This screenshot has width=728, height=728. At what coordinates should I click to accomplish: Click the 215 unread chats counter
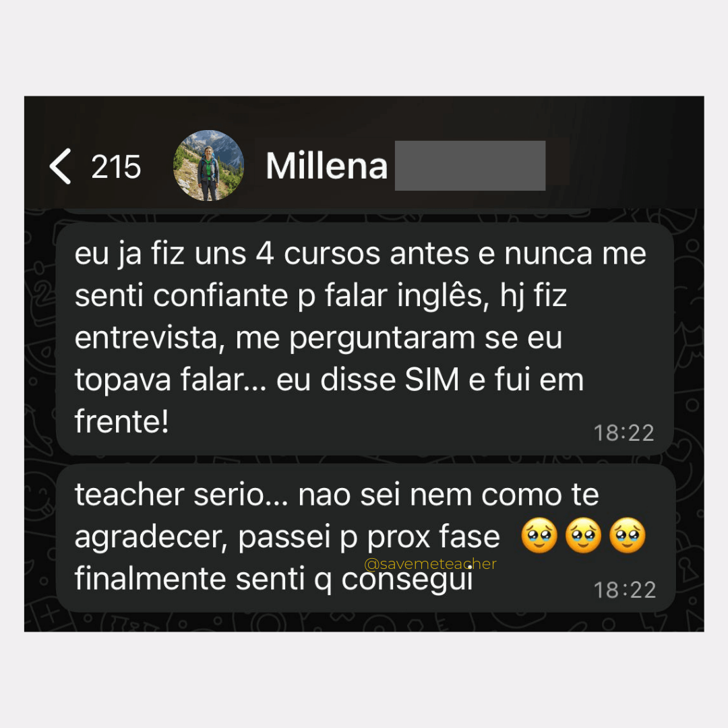116,166
